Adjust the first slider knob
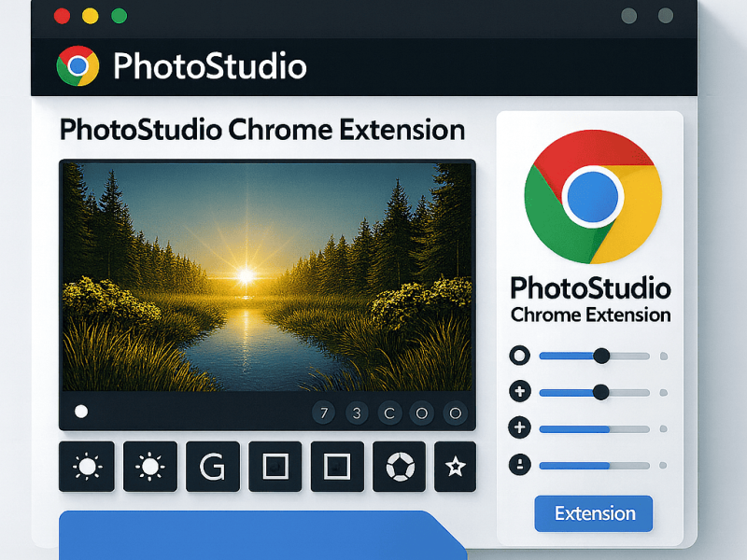747x560 pixels. 601,356
